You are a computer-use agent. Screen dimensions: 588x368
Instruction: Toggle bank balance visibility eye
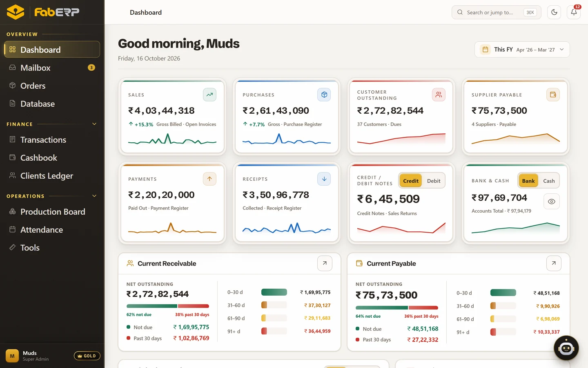(x=552, y=201)
